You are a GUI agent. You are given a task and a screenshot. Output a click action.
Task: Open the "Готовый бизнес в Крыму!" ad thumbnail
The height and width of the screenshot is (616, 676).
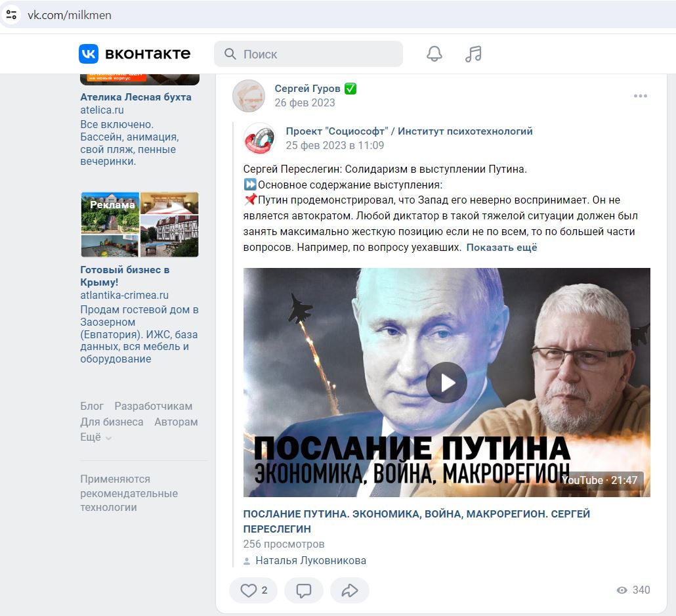(x=140, y=225)
